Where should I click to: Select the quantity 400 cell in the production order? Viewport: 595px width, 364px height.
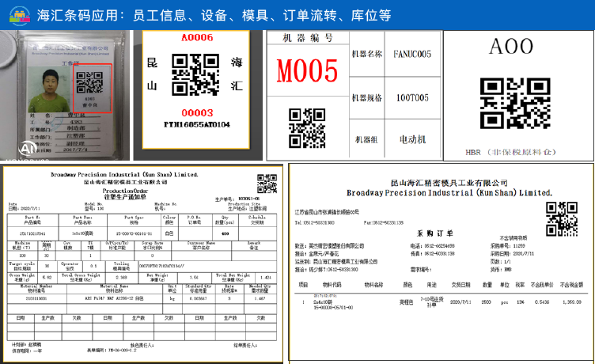coord(225,233)
